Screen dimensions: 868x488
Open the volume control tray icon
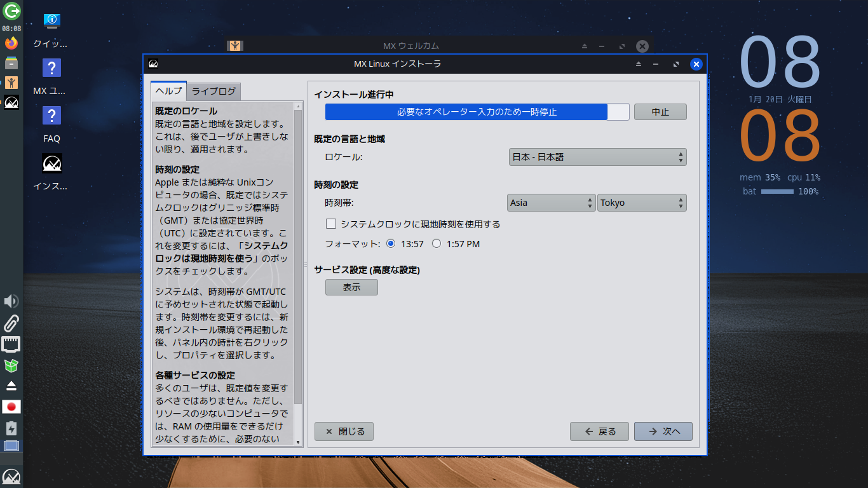11,301
